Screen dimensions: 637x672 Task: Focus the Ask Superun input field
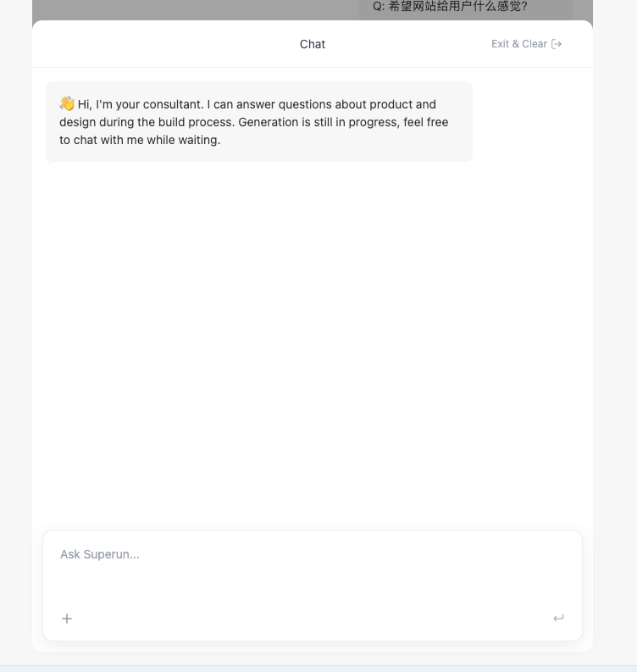(x=312, y=564)
